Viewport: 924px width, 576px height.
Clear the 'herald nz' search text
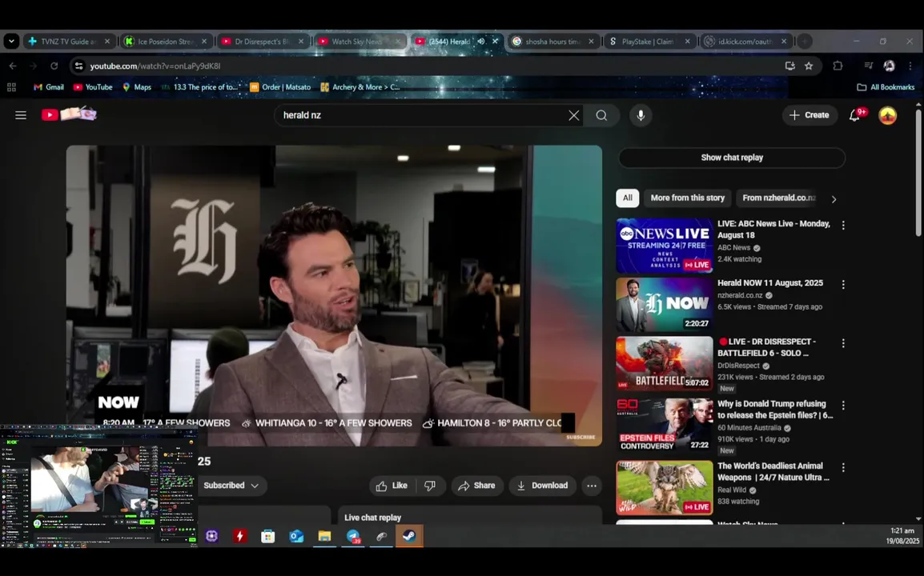coord(573,115)
